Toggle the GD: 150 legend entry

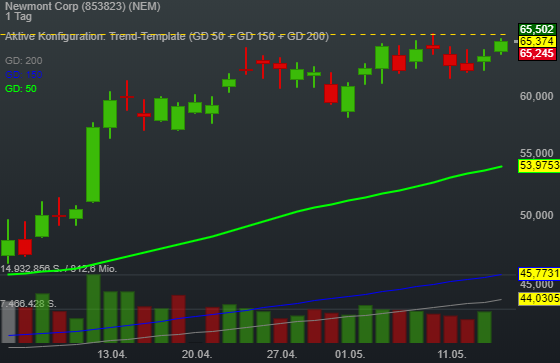24,74
